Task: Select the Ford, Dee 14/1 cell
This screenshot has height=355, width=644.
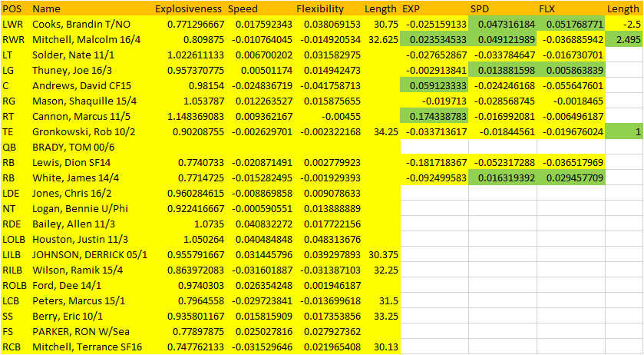Action: 67,286
